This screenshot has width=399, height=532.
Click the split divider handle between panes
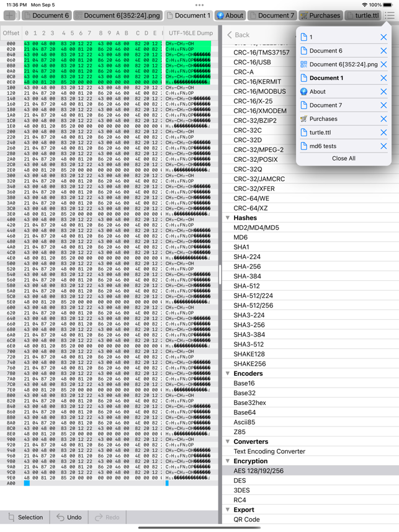(x=220, y=275)
